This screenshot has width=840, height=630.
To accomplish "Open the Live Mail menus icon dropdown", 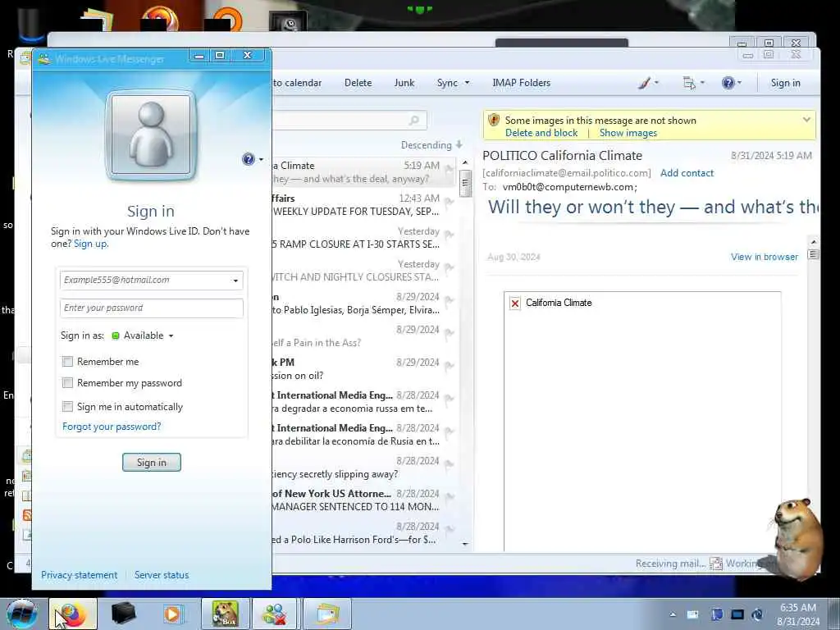I will (x=693, y=83).
